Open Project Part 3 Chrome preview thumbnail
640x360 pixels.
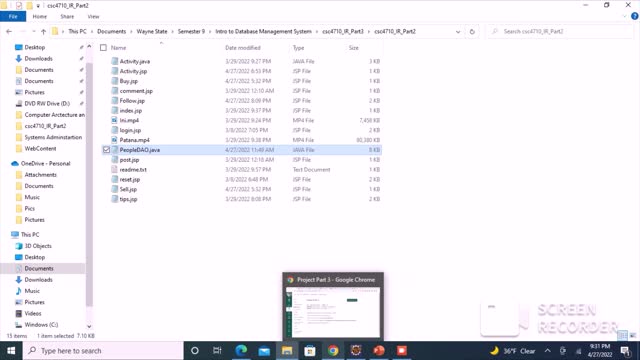pos(333,312)
